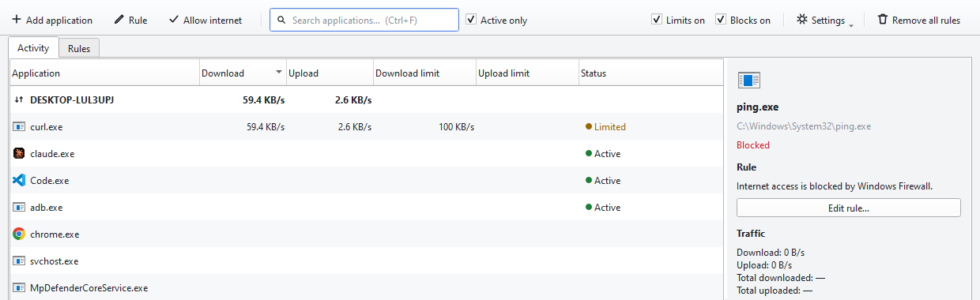Click the DESKTOP-LUL3UPJ network arrows icon
Image resolution: width=980 pixels, height=300 pixels.
pyautogui.click(x=19, y=100)
